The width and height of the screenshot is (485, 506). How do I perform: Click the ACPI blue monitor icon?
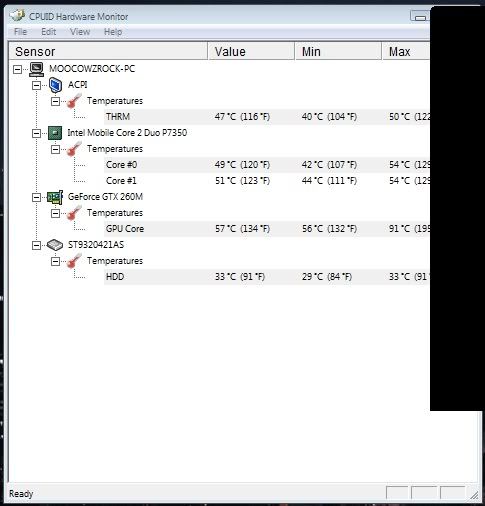tap(55, 85)
